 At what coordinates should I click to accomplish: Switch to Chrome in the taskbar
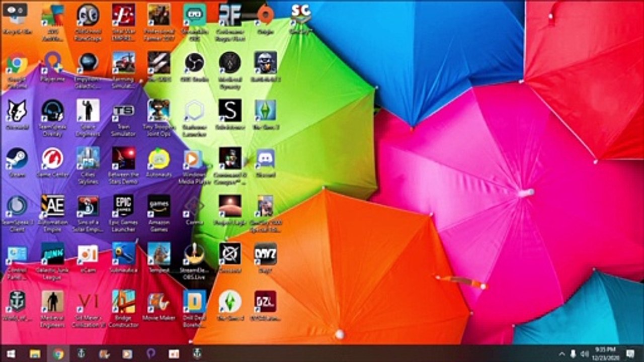58,353
